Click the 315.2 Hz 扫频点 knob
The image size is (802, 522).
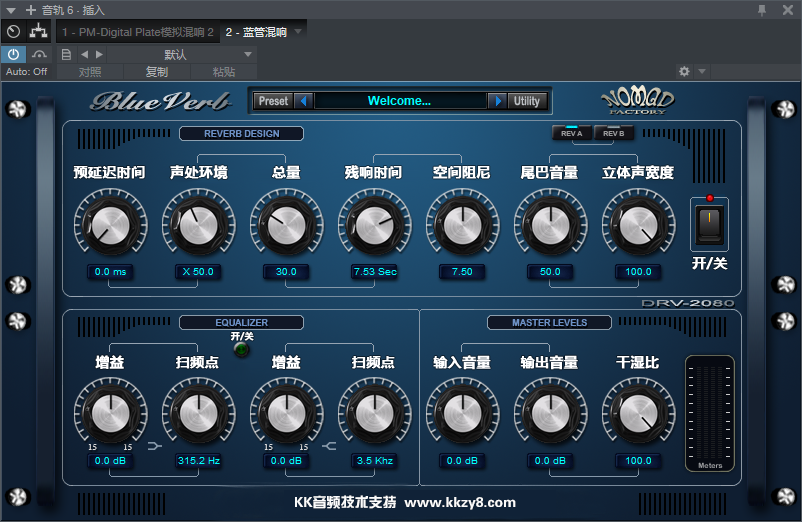tap(198, 413)
